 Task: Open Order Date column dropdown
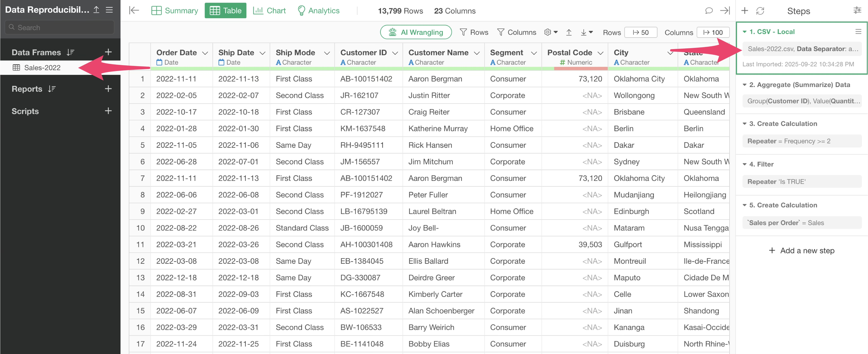click(x=205, y=53)
